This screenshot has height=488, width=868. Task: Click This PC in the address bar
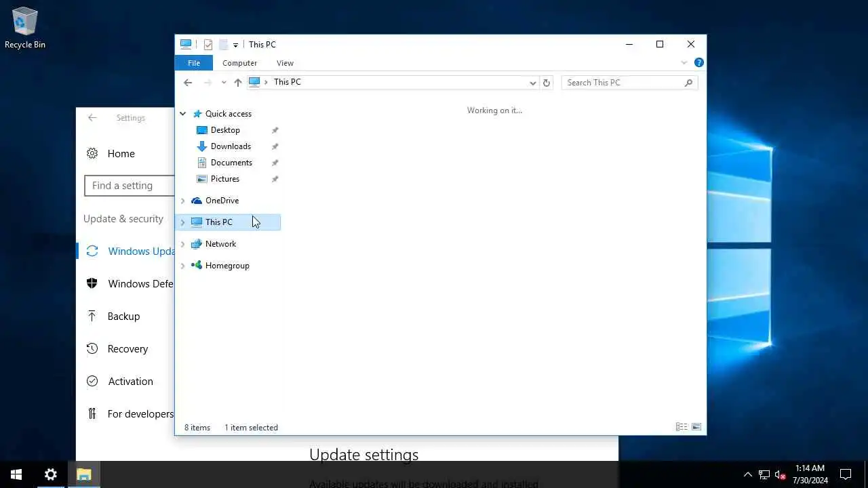[x=287, y=82]
